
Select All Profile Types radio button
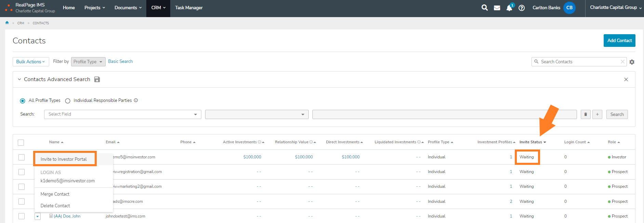tap(23, 101)
